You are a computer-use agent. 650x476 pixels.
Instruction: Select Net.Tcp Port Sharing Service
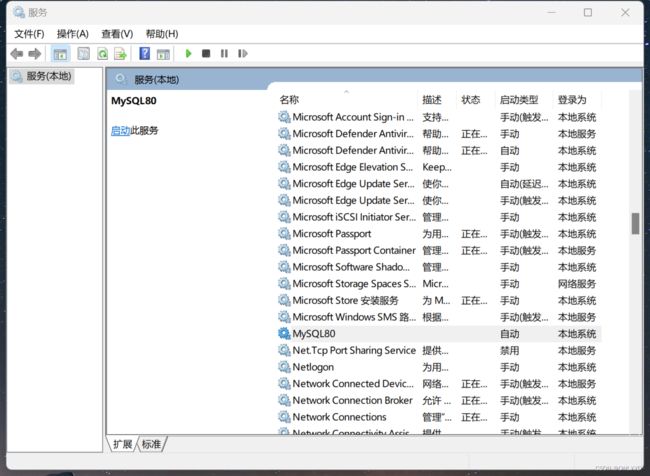pos(439,350)
